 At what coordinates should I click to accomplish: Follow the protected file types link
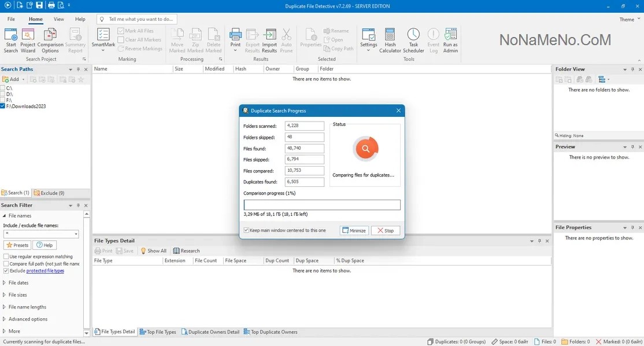45,271
